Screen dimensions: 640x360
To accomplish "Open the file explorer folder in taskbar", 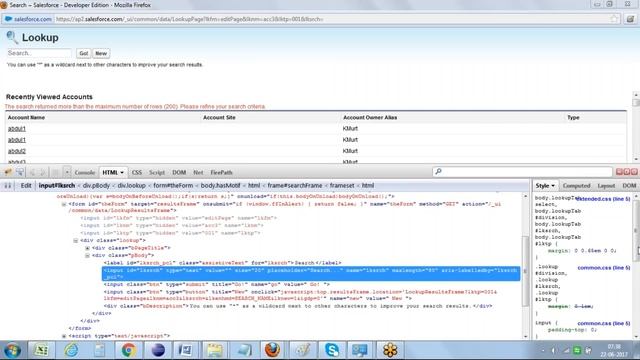I will pos(215,350).
